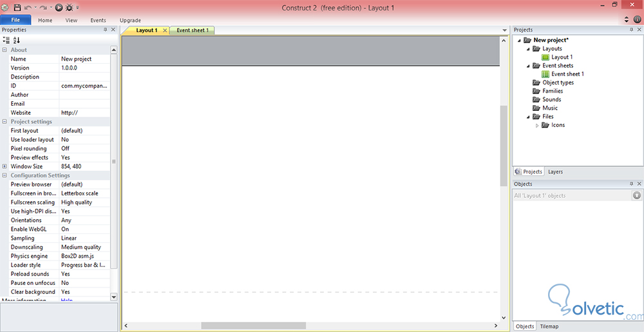Collapse the Project settings group
644x332 pixels.
click(5, 122)
